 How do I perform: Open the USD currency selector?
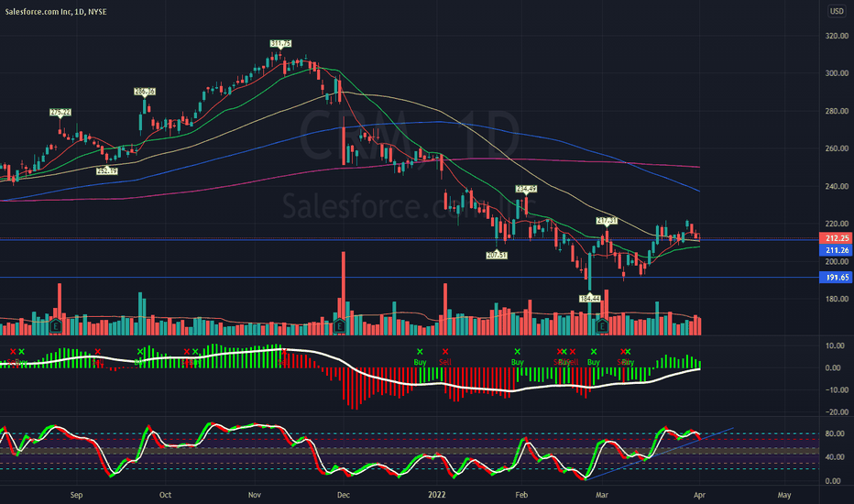point(836,11)
